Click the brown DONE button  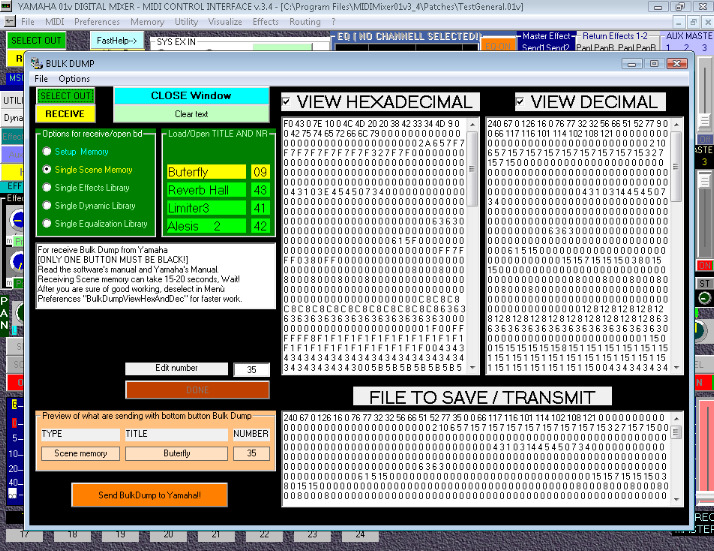tap(198, 390)
